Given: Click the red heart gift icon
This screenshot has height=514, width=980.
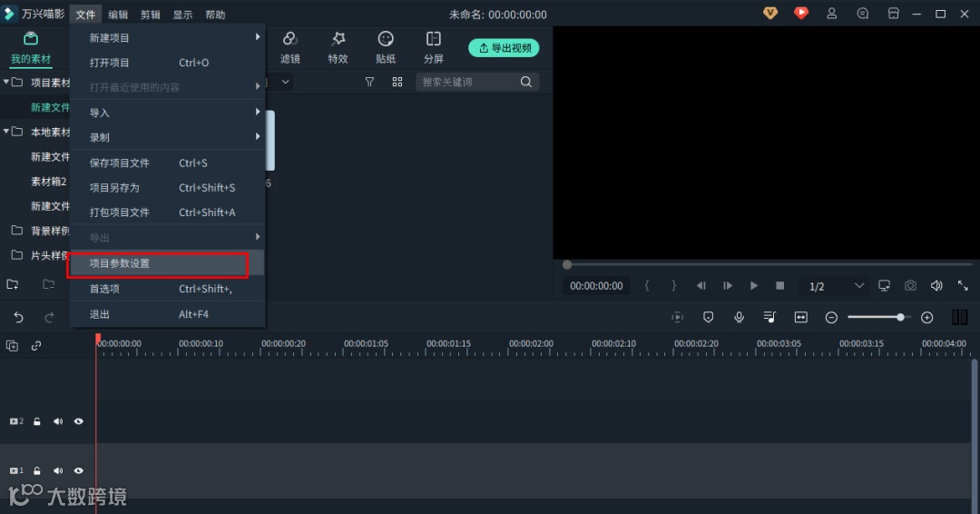Looking at the screenshot, I should click(x=801, y=13).
